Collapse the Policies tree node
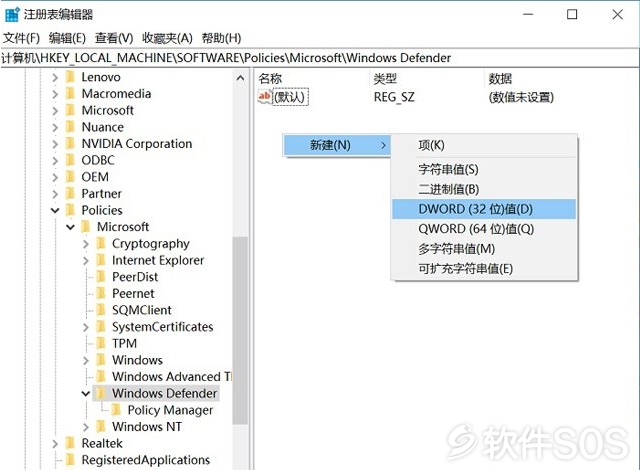The width and height of the screenshot is (640, 470). click(x=55, y=211)
